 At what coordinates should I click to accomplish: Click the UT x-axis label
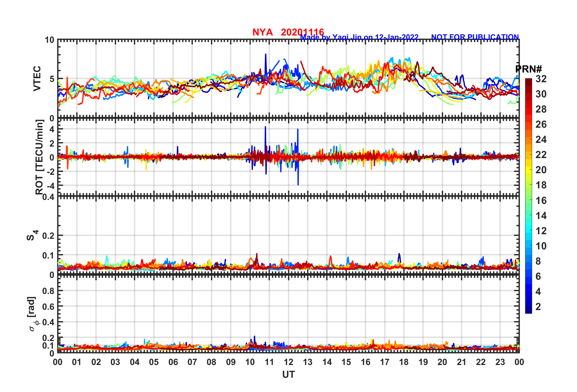[x=288, y=375]
